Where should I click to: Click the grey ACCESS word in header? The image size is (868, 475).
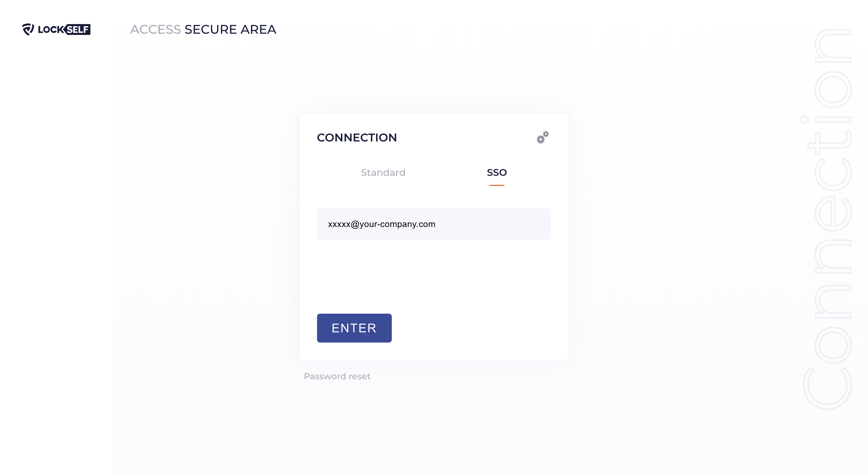point(156,29)
